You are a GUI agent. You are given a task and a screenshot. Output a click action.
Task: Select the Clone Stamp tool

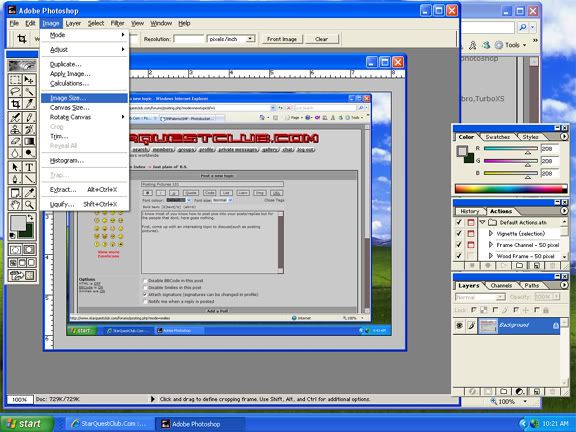[15, 129]
